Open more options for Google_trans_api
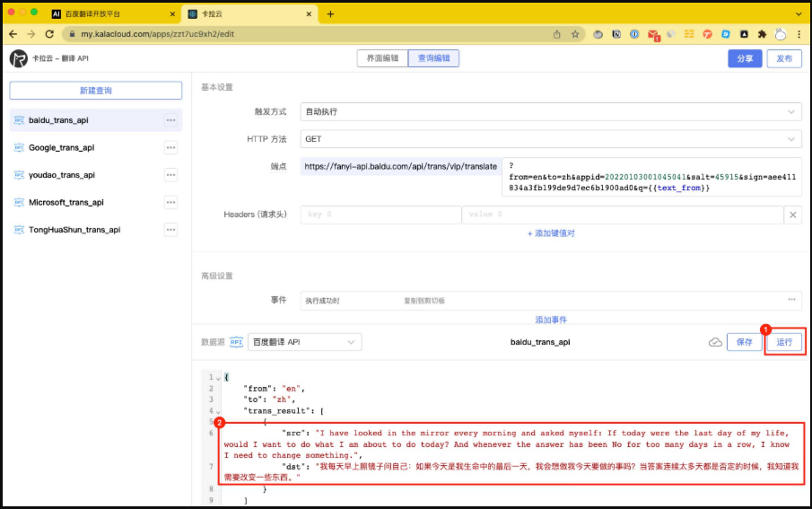812x509 pixels. 170,148
